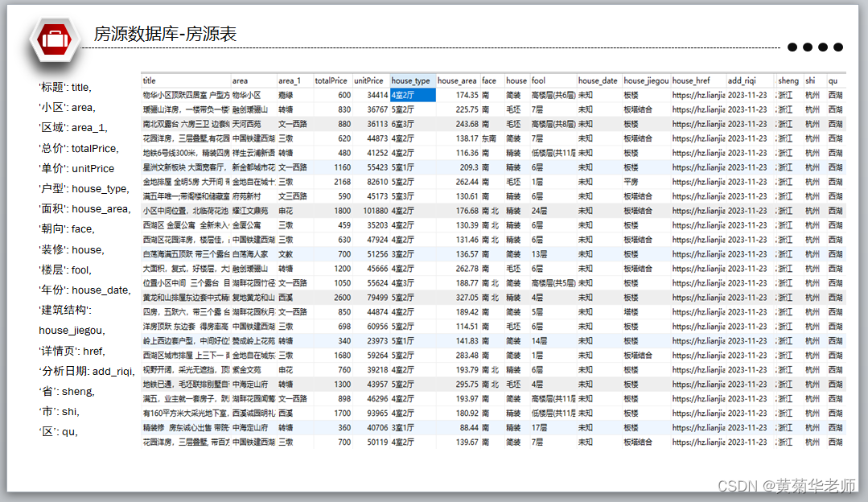Click the face cell '东南'
Image resolution: width=868 pixels, height=502 pixels.
click(x=489, y=138)
